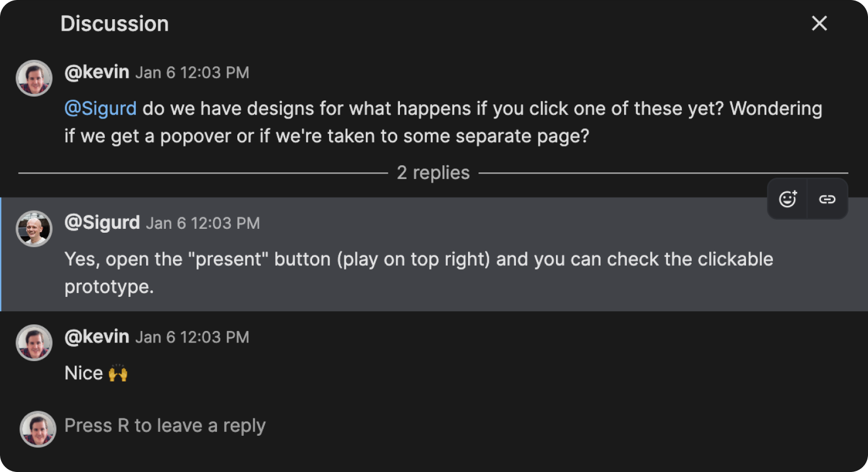Click the avatar beside the reply field
868x472 pixels.
(x=38, y=429)
